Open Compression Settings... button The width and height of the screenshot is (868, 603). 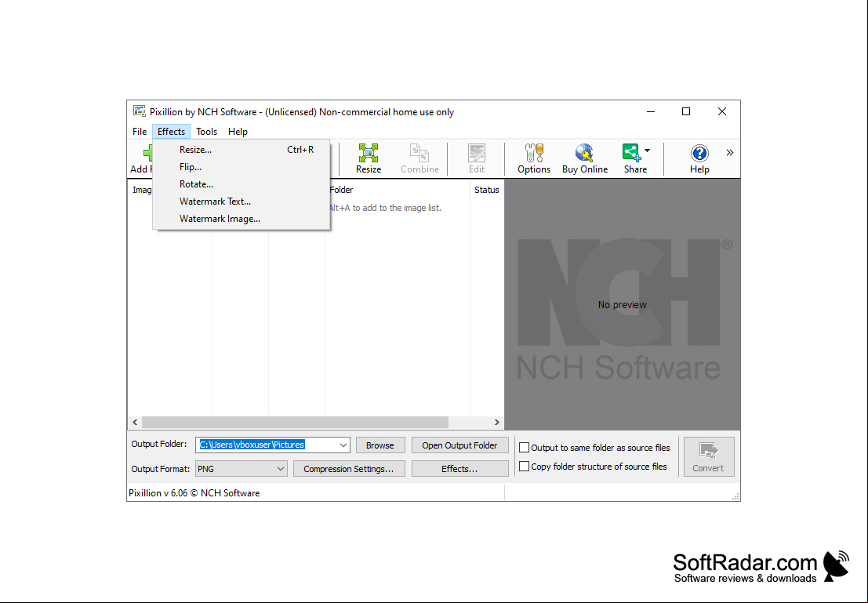coord(349,468)
